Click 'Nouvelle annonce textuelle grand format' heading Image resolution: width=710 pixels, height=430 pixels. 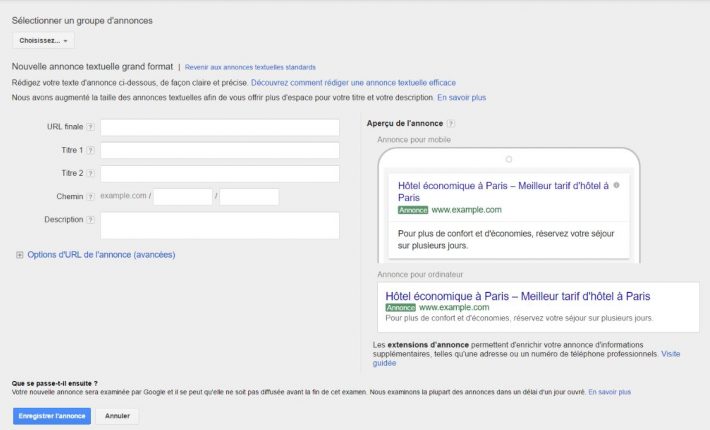(92, 67)
